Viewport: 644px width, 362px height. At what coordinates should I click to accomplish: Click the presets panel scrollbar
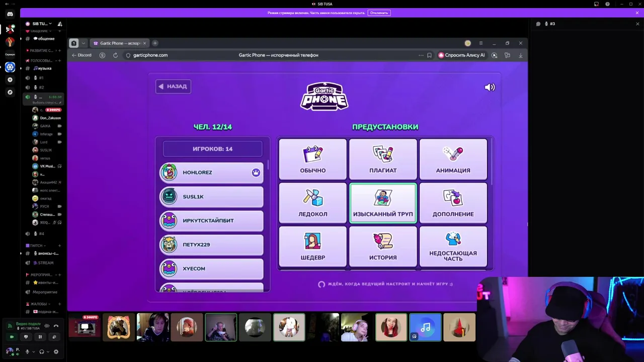(x=491, y=162)
